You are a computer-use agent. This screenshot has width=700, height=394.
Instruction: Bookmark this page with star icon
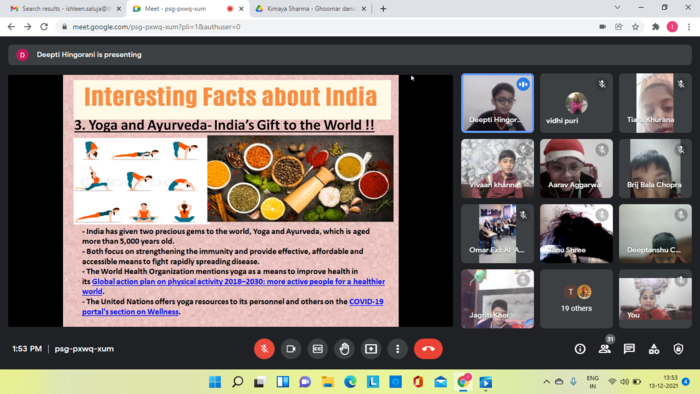[x=635, y=27]
